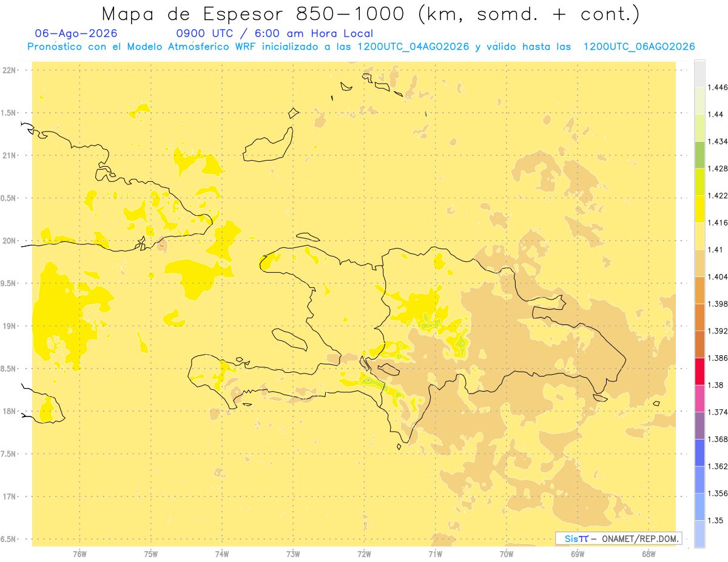Click the "75W" longitude axis label

[x=151, y=554]
